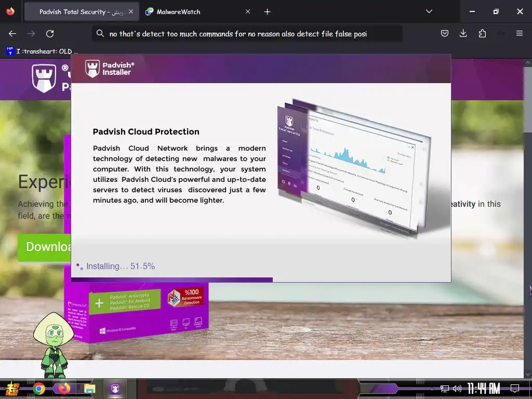Open a new browser tab
532x399 pixels.
coord(268,12)
